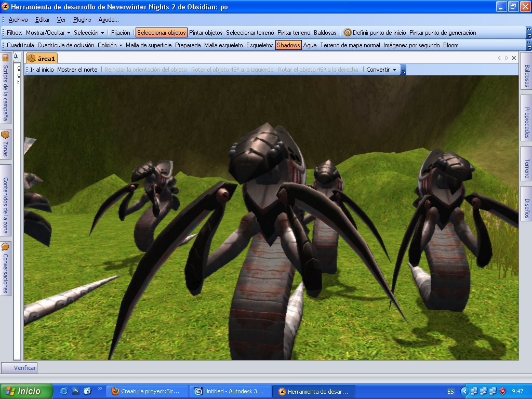Click the Verificar button
532x399 pixels.
point(25,368)
